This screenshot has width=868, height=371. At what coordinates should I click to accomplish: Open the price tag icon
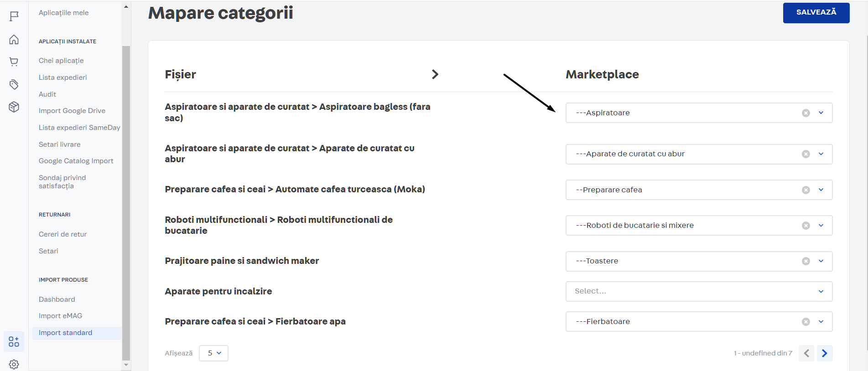pos(14,84)
